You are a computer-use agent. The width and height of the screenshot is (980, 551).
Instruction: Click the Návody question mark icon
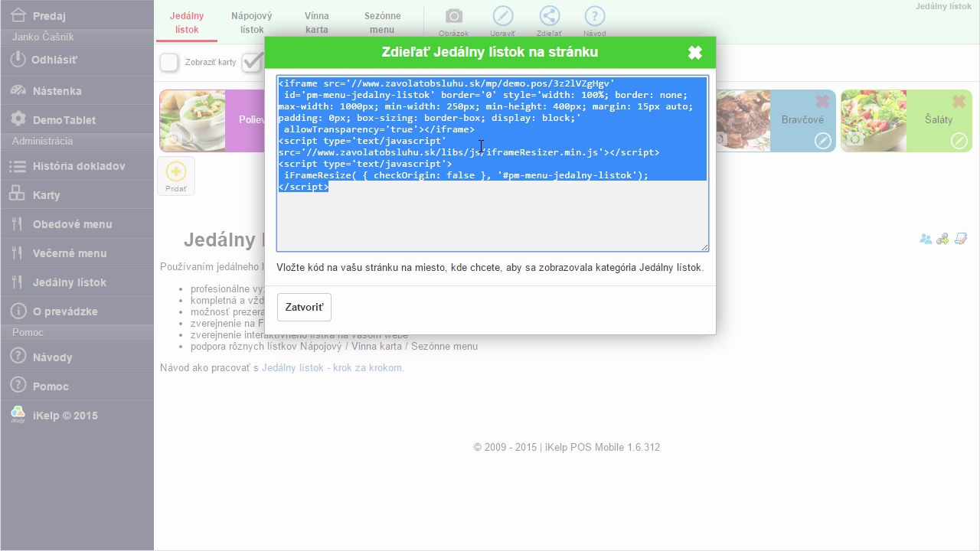coord(18,357)
